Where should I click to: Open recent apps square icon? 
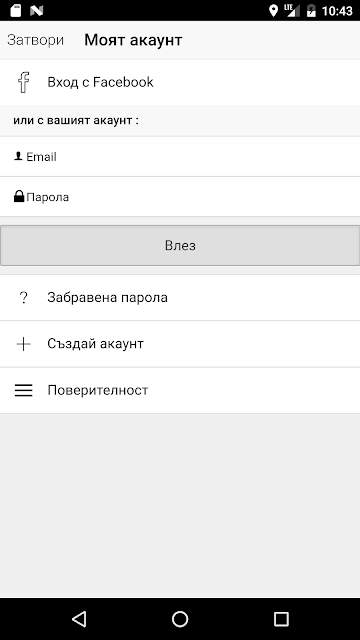click(x=281, y=619)
